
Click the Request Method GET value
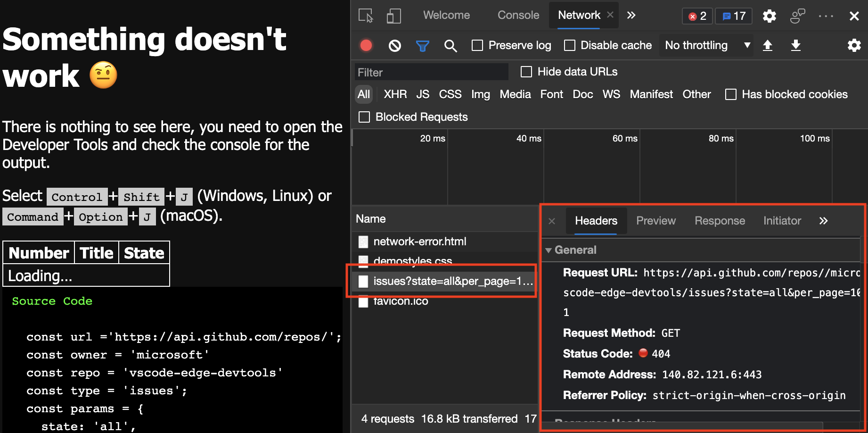[x=671, y=333]
